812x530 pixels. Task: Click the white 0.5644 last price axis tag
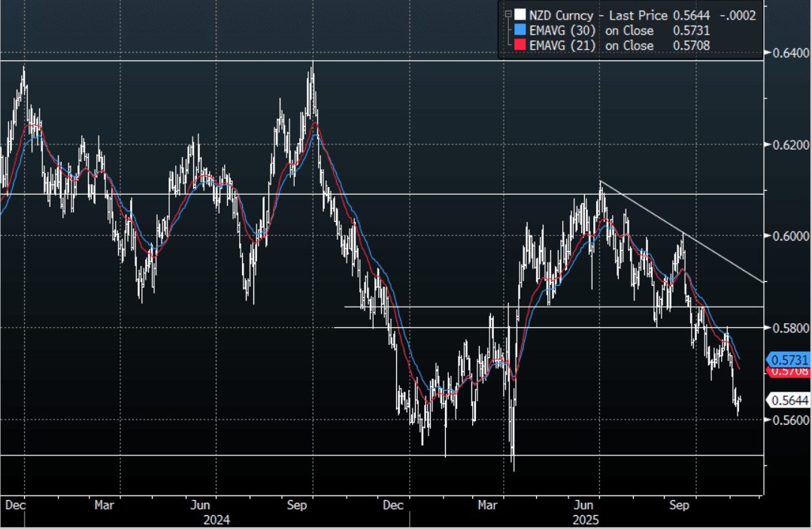(x=788, y=400)
